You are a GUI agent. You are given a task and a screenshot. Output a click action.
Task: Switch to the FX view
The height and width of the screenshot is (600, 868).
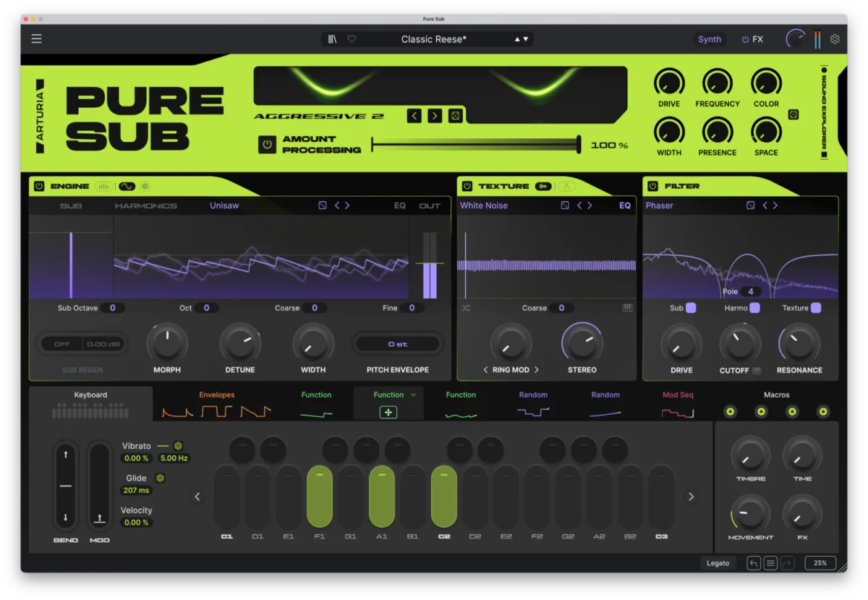[x=752, y=39]
